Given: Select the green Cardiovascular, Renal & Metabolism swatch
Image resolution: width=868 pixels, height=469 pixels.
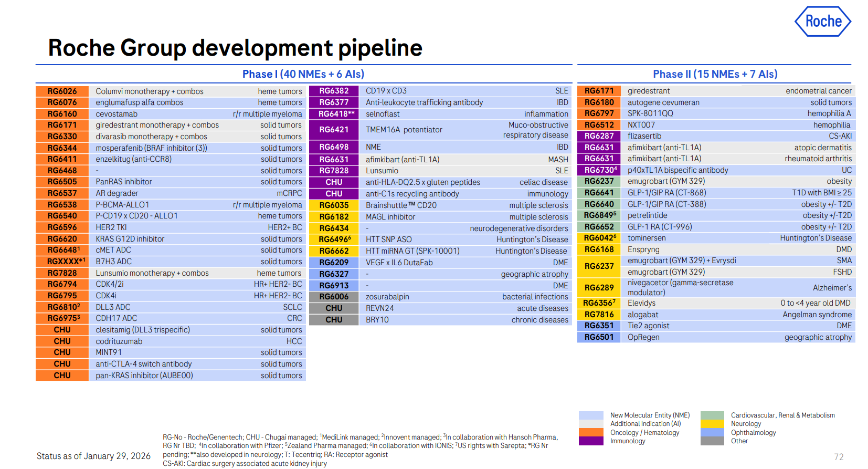Looking at the screenshot, I should coord(712,415).
